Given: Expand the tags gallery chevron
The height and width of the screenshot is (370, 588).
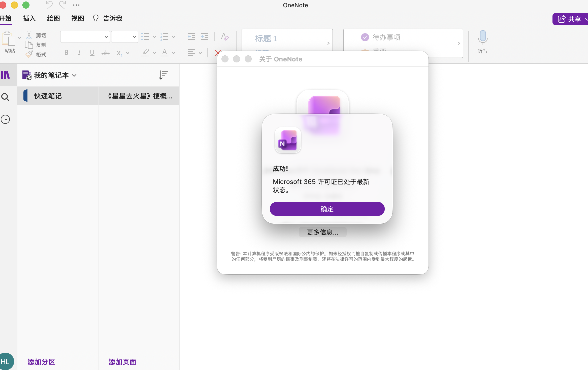Looking at the screenshot, I should 459,43.
